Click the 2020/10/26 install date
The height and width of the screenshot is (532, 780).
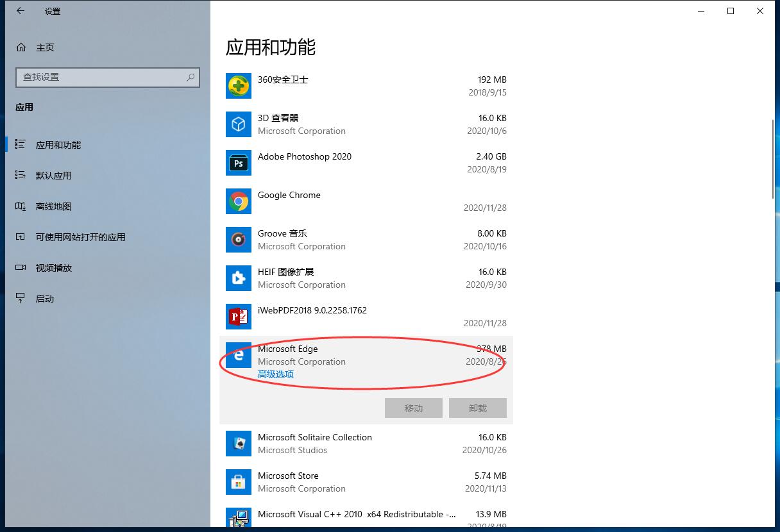tap(485, 450)
